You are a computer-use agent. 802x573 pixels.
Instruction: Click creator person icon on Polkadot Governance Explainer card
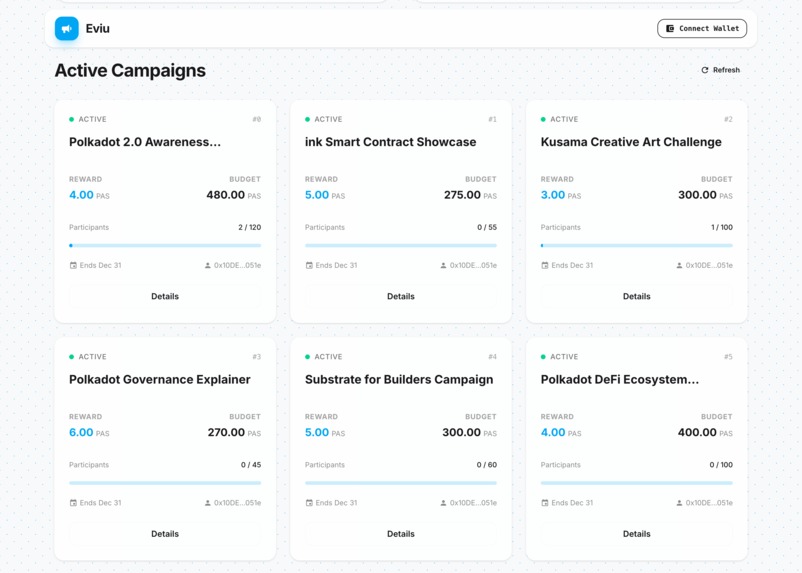[208, 503]
